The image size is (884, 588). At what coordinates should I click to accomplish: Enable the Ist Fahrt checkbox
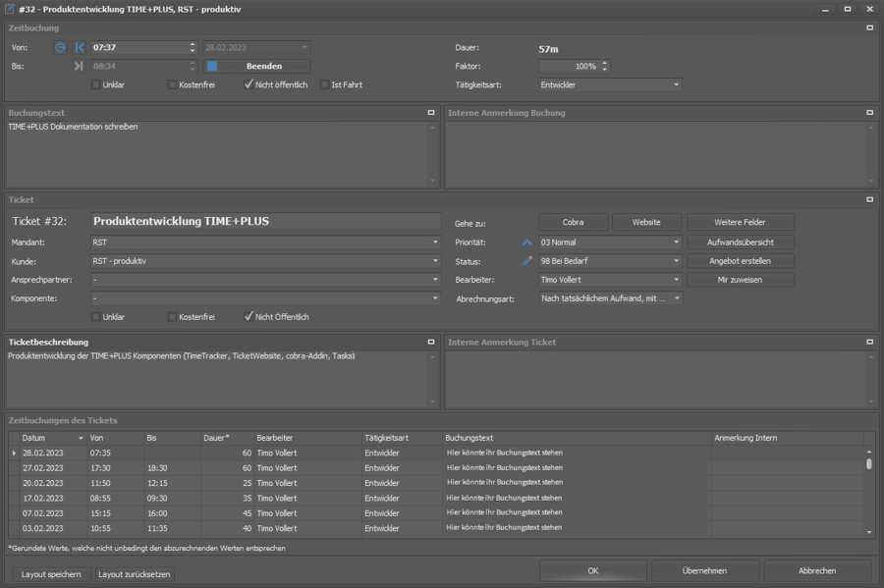[324, 84]
